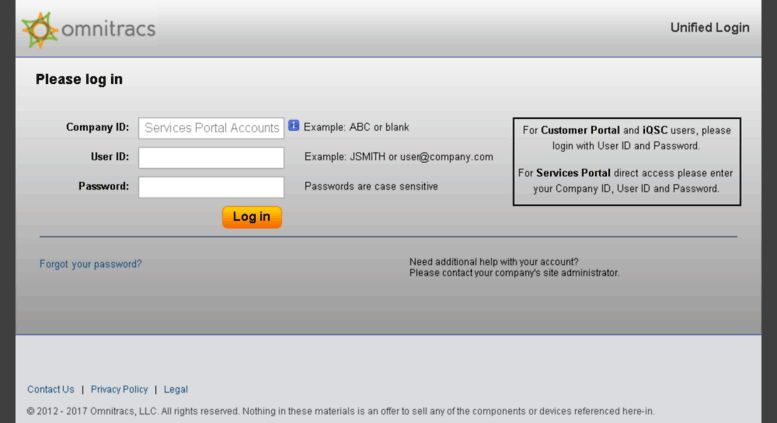Open the Legal footer link

pos(175,389)
